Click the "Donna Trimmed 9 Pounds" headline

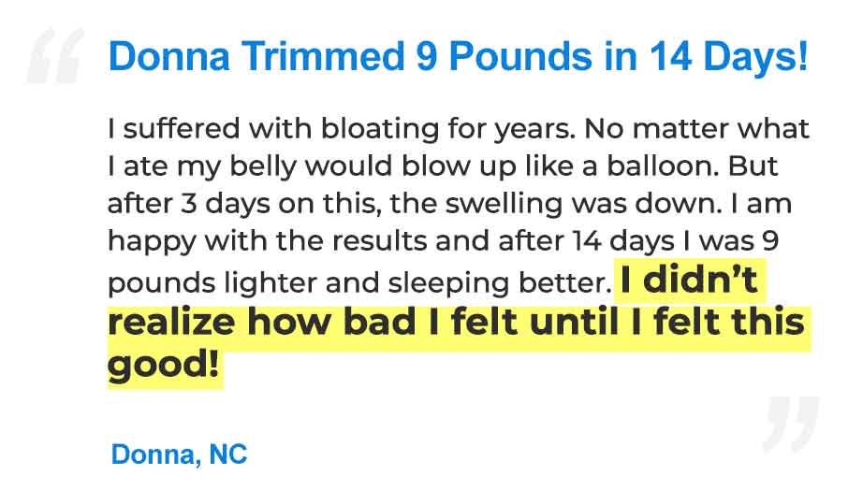coord(459,56)
